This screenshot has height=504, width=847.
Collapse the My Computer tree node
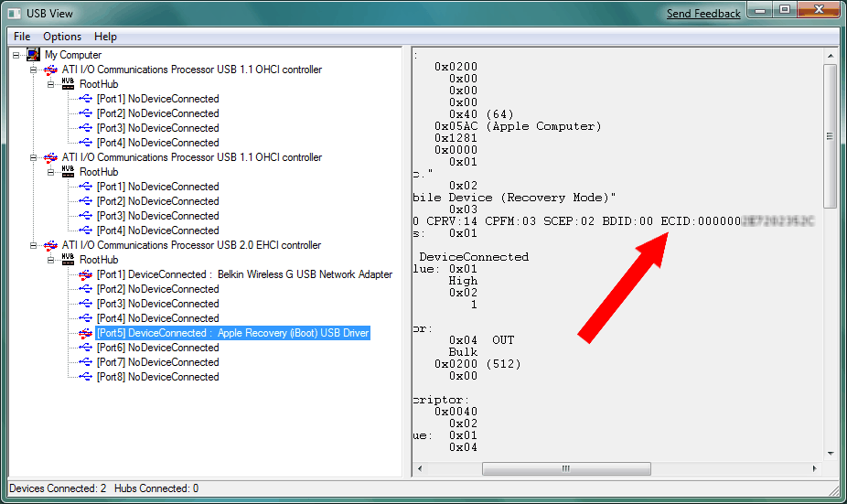pos(16,55)
